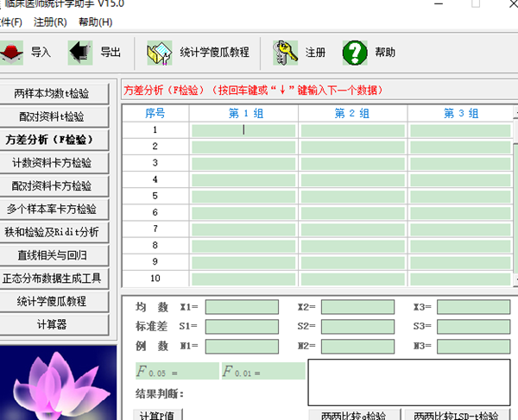Click the 第 1 组 column header
This screenshot has width=518, height=420.
(x=243, y=114)
